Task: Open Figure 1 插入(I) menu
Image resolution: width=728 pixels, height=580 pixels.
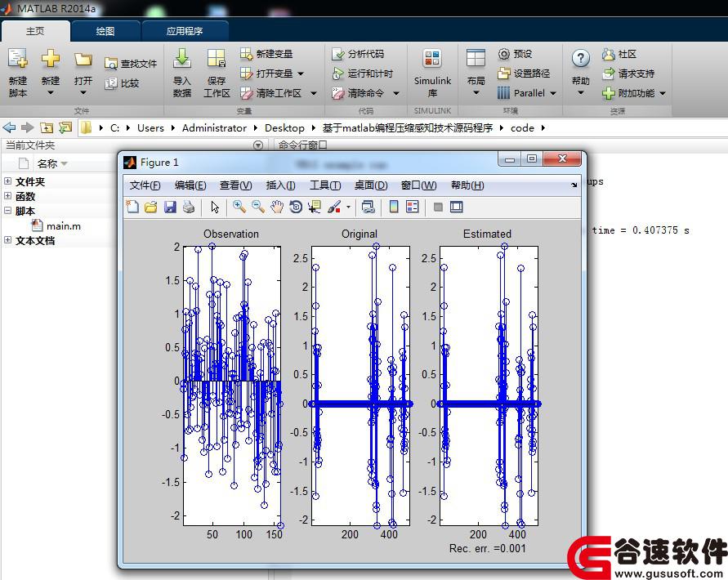Action: tap(280, 185)
